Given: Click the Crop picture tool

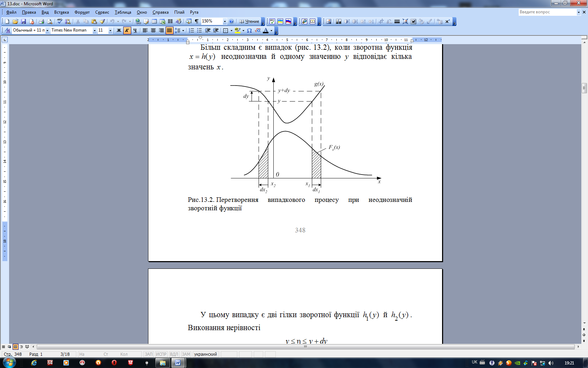Looking at the screenshot, I should tap(381, 21).
